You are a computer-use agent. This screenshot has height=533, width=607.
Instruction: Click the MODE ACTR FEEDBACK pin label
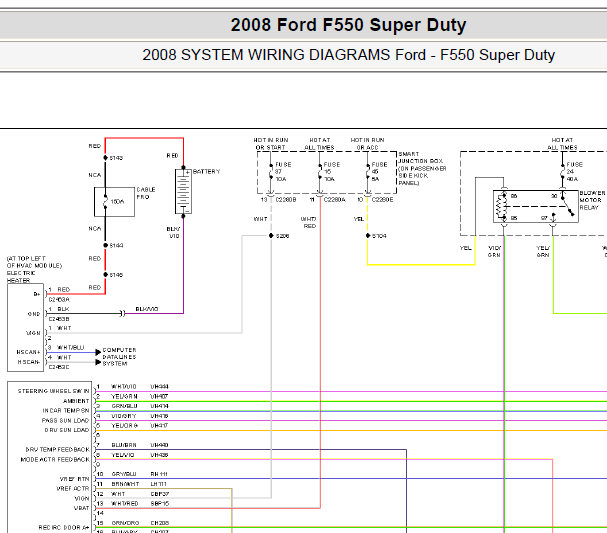pos(55,459)
